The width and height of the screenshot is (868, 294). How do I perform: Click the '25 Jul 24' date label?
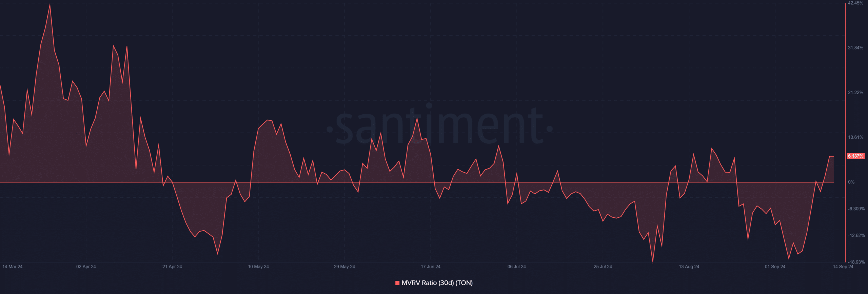(603, 267)
